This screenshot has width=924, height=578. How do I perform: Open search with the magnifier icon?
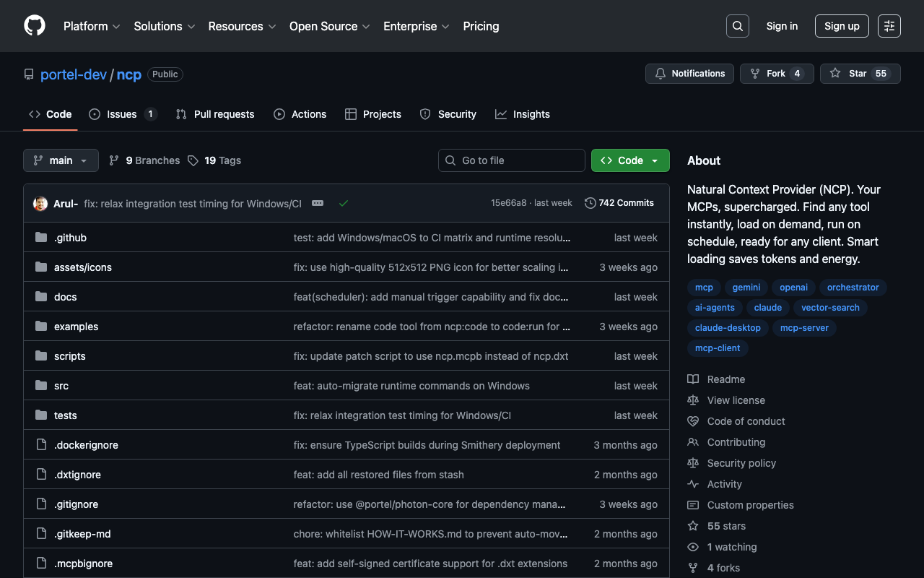737,26
